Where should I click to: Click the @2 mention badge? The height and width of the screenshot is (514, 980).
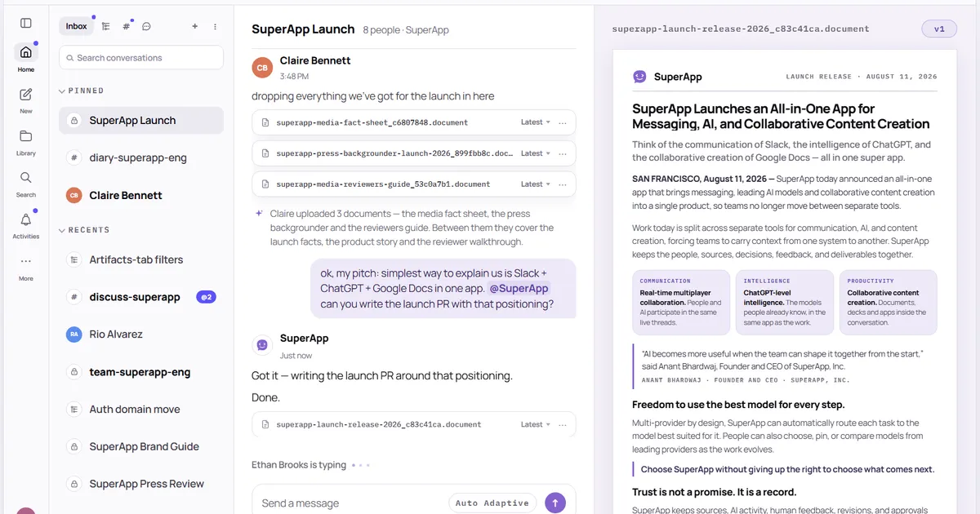pyautogui.click(x=206, y=297)
